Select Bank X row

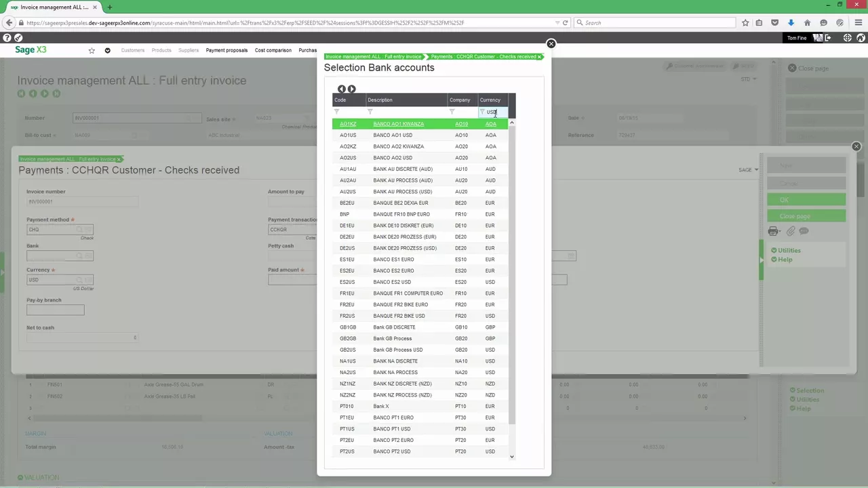pos(420,406)
